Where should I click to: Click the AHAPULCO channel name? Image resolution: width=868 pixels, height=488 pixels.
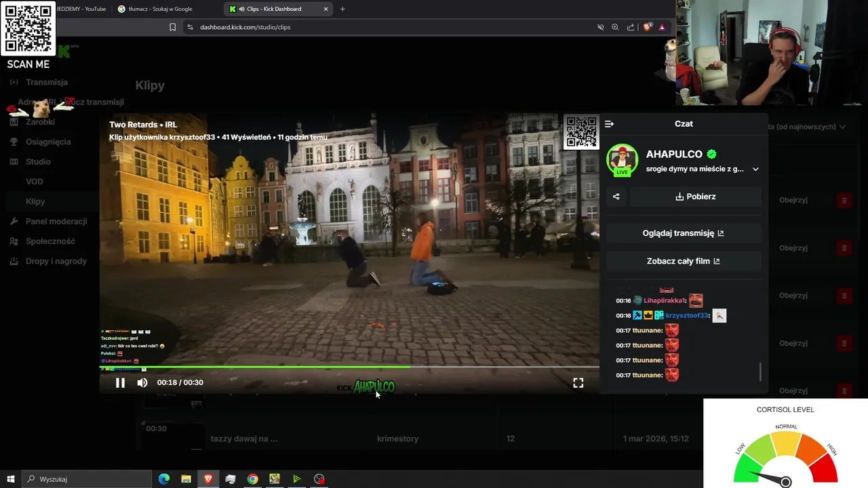(x=674, y=155)
